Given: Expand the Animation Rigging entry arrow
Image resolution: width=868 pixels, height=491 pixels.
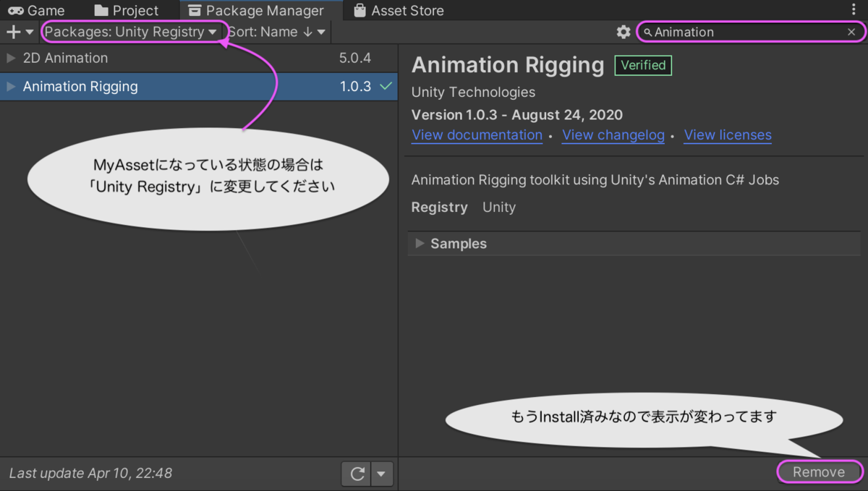Looking at the screenshot, I should [11, 87].
